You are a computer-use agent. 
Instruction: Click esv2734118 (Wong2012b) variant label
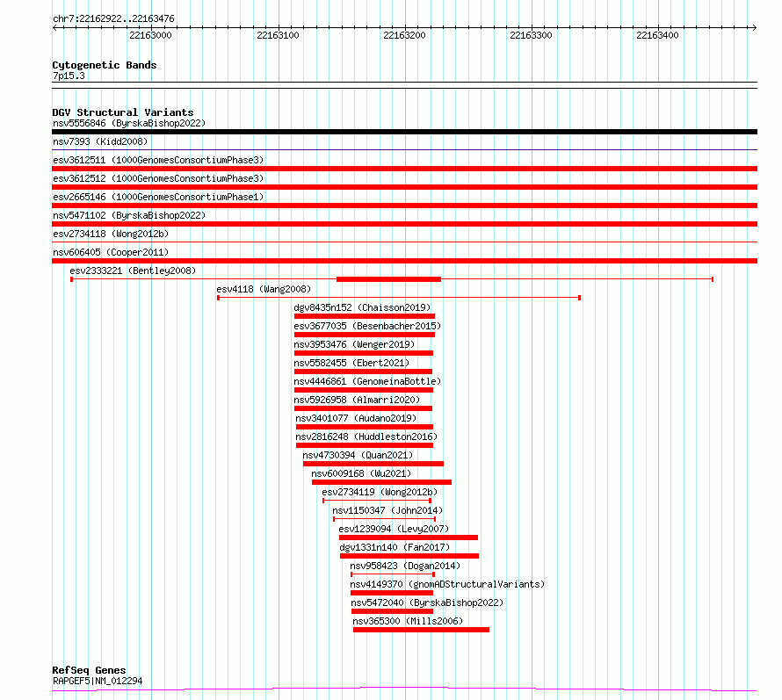pos(111,234)
